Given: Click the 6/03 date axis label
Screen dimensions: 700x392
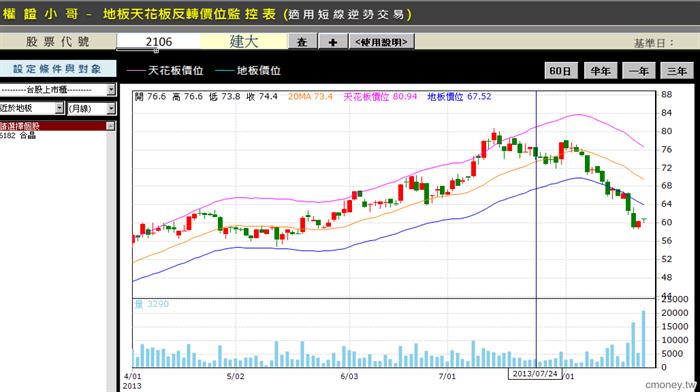Looking at the screenshot, I should pyautogui.click(x=349, y=376).
